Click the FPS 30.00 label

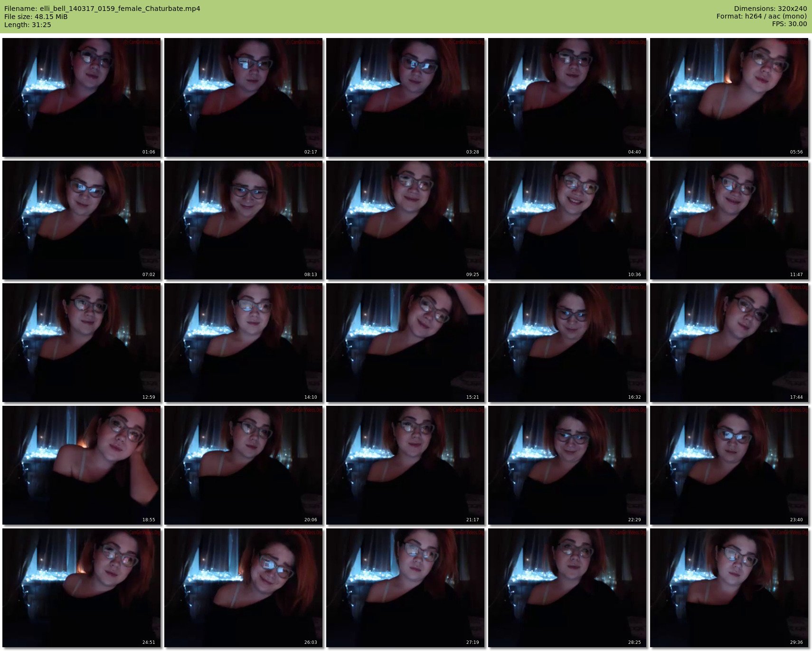[x=789, y=24]
